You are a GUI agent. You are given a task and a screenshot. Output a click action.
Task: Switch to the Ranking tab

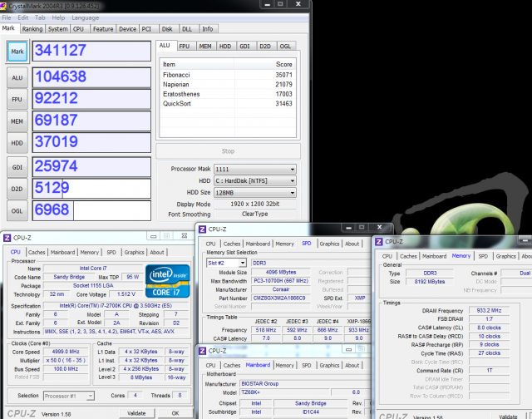(x=32, y=29)
